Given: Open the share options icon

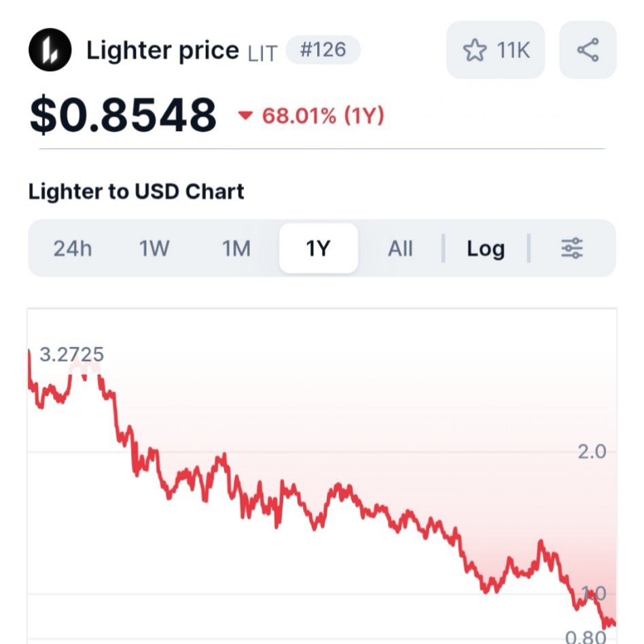Looking at the screenshot, I should (x=588, y=50).
